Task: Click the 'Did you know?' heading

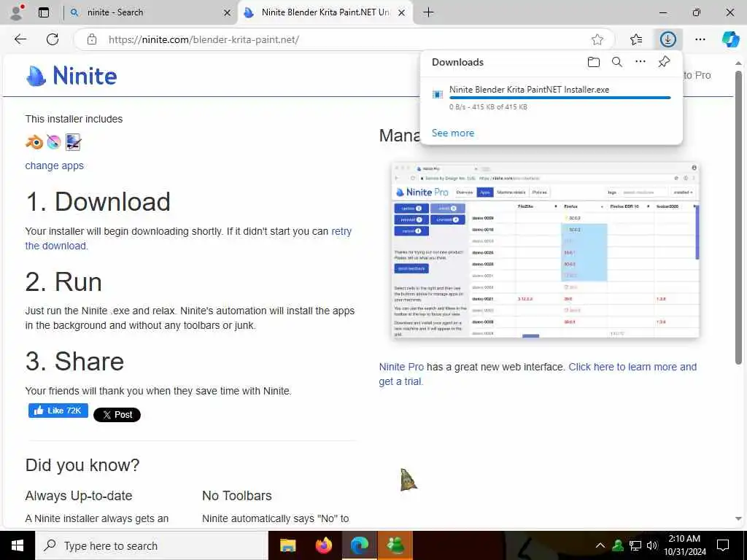Action: click(x=82, y=464)
